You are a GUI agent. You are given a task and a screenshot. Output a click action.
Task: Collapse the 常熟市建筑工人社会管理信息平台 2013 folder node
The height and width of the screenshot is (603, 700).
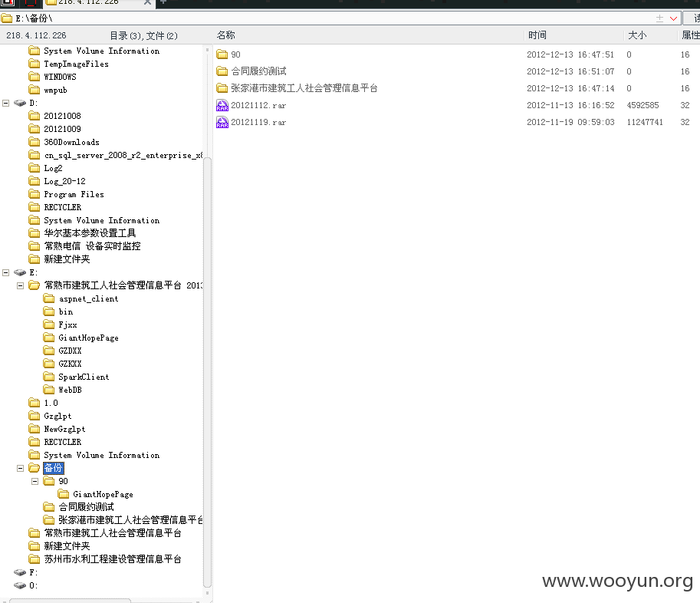click(20, 285)
